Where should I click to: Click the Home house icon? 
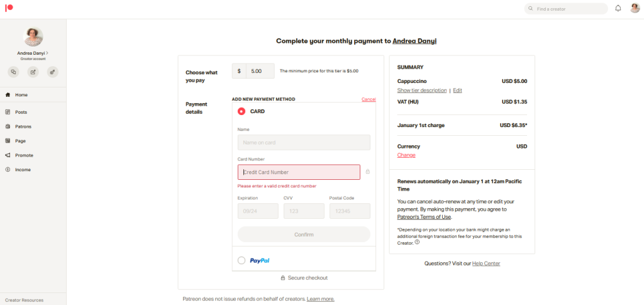click(8, 95)
